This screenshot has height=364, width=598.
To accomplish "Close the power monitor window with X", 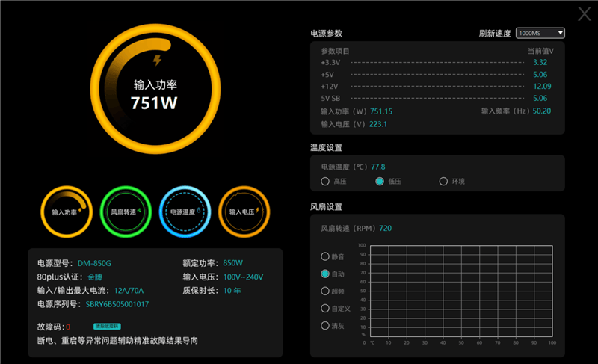I will click(x=585, y=14).
